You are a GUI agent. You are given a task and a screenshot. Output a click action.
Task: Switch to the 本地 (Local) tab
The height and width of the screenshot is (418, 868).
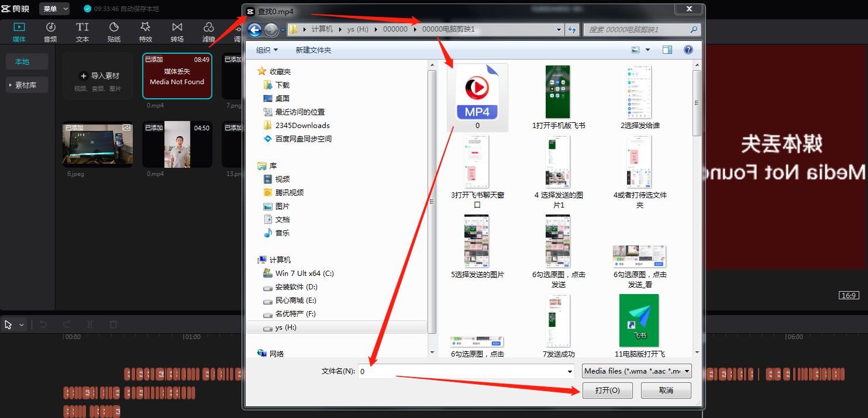[x=22, y=61]
